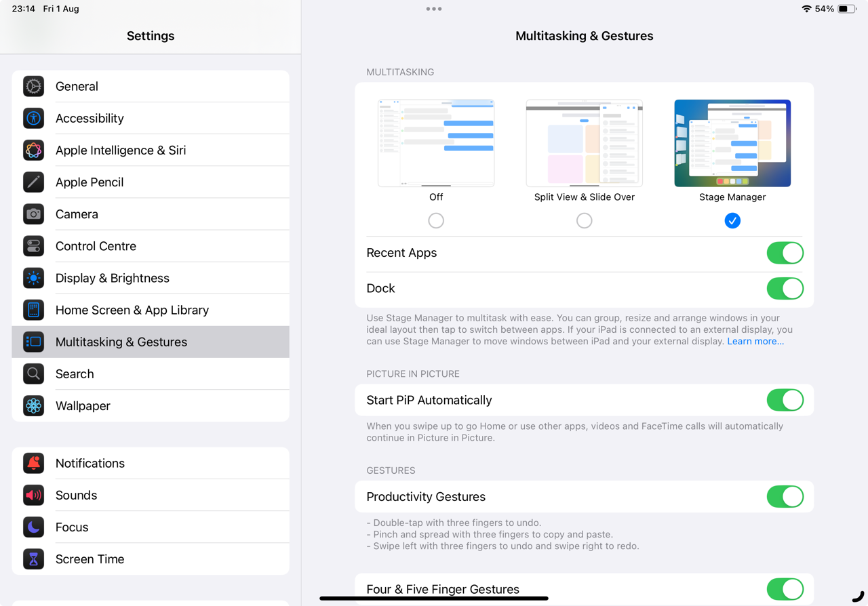Open Camera settings icon

[x=33, y=214]
